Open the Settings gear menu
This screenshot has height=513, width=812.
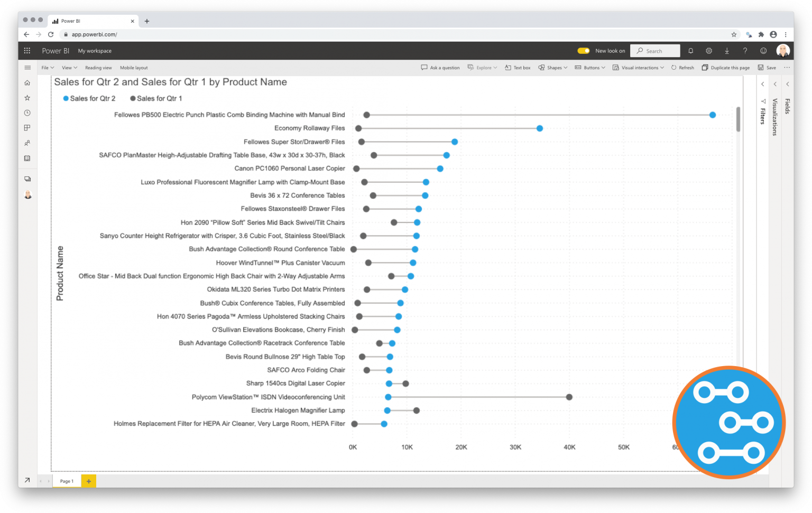pyautogui.click(x=708, y=50)
